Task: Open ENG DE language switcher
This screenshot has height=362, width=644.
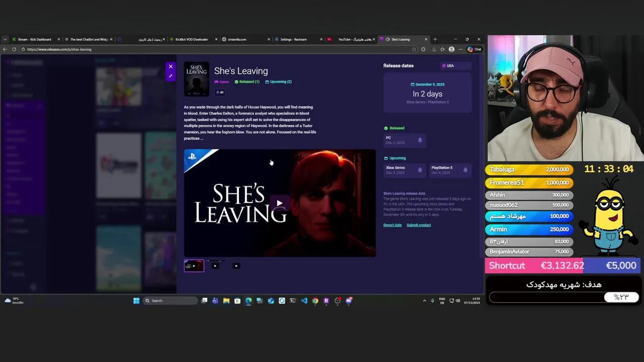Action: click(442, 301)
